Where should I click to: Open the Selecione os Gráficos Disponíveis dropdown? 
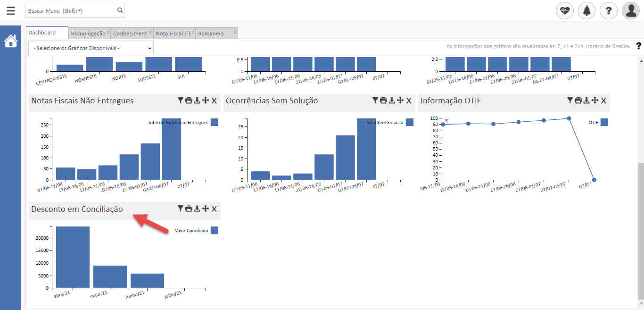(91, 48)
